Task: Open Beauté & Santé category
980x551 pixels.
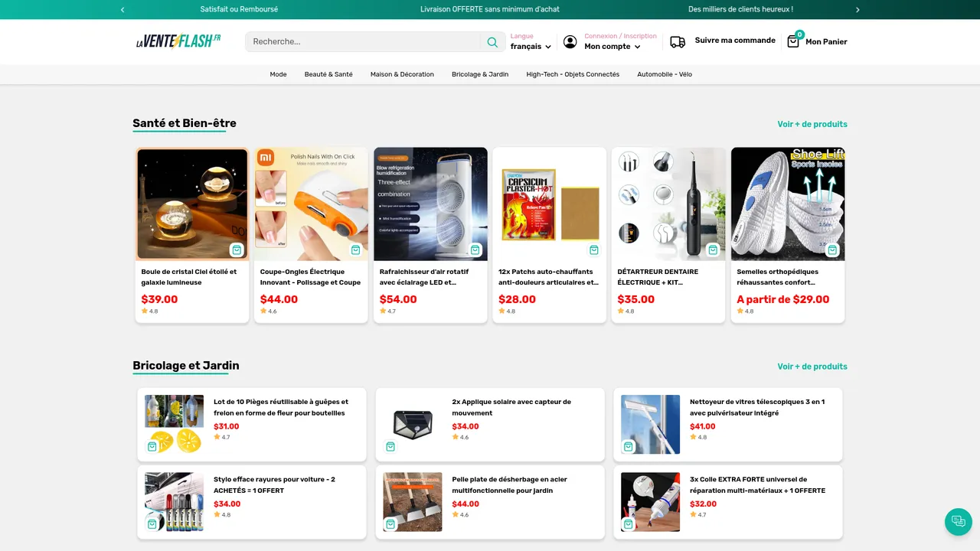Action: click(328, 74)
